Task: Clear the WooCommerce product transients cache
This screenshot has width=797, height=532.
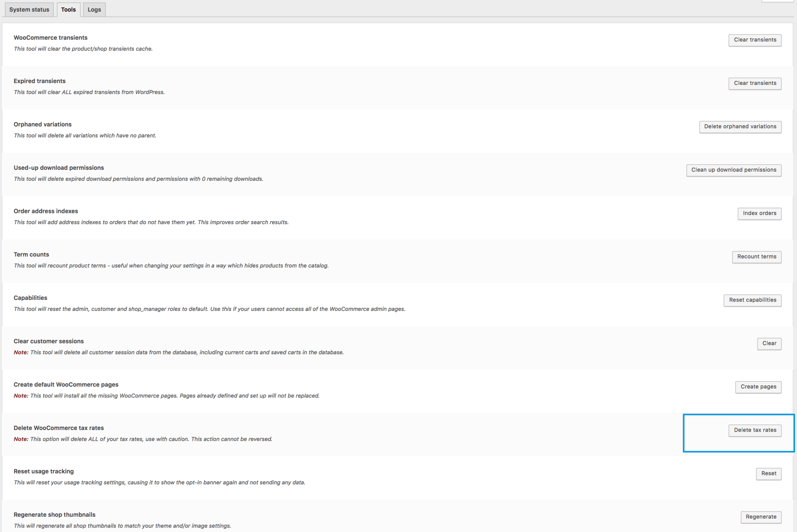Action: coord(755,40)
